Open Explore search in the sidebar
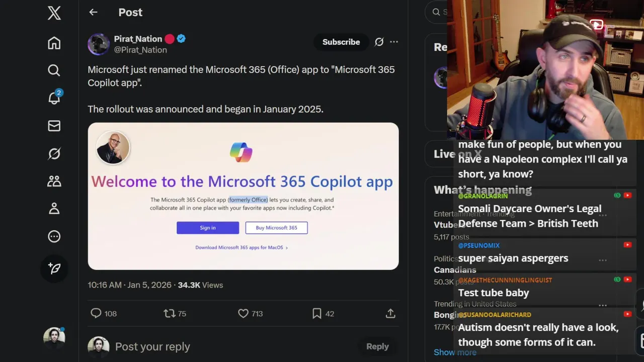 [54, 70]
